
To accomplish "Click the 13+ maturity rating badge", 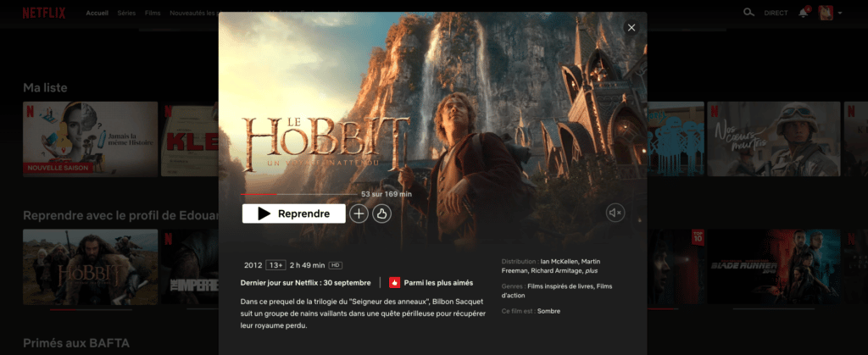I will coord(275,265).
